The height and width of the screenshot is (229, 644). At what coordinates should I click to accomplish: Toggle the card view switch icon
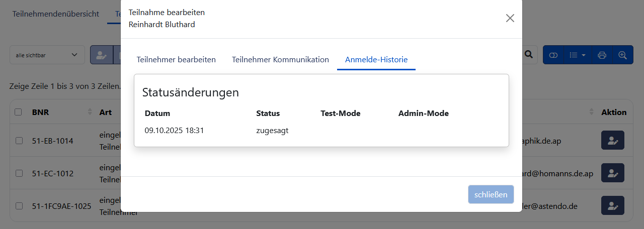(x=553, y=55)
